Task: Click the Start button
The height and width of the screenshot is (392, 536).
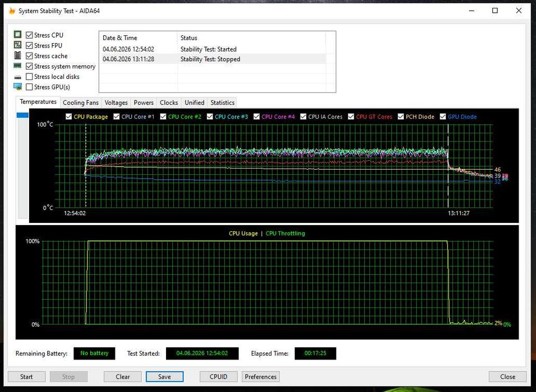Action: [x=26, y=377]
